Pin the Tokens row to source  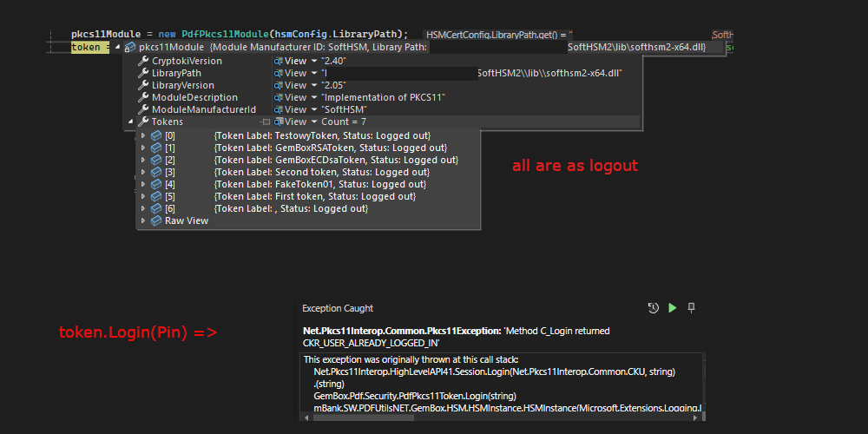point(265,122)
